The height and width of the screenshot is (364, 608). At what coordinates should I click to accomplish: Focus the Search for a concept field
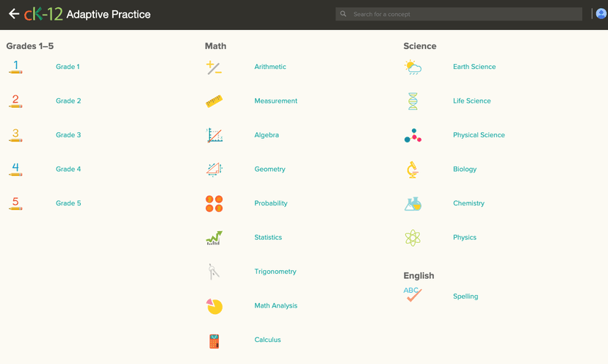[459, 14]
